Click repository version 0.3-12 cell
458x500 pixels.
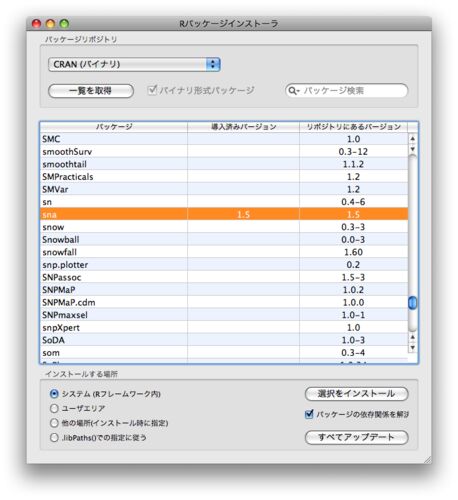(x=353, y=151)
